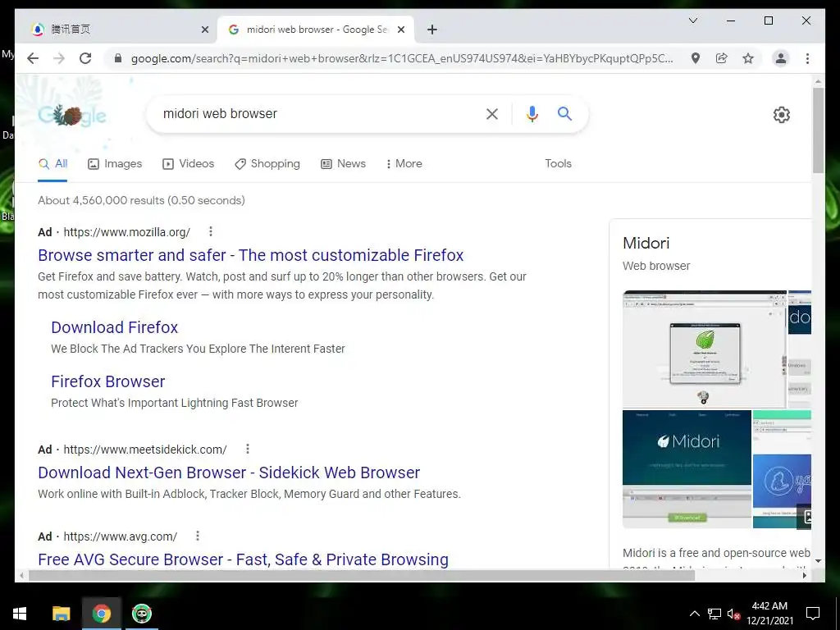Click the vertical scrollbar down arrow
840x630 pixels.
point(818,561)
